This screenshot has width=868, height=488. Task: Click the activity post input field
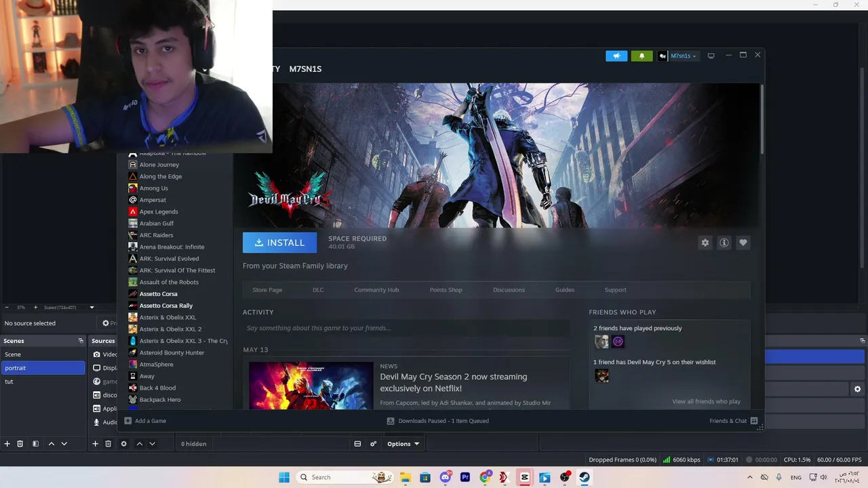[406, 328]
